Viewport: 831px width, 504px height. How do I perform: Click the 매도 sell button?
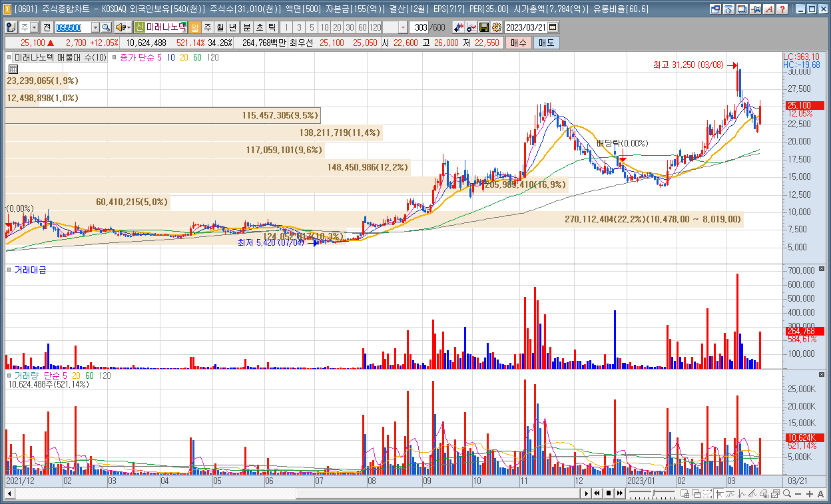tap(545, 43)
